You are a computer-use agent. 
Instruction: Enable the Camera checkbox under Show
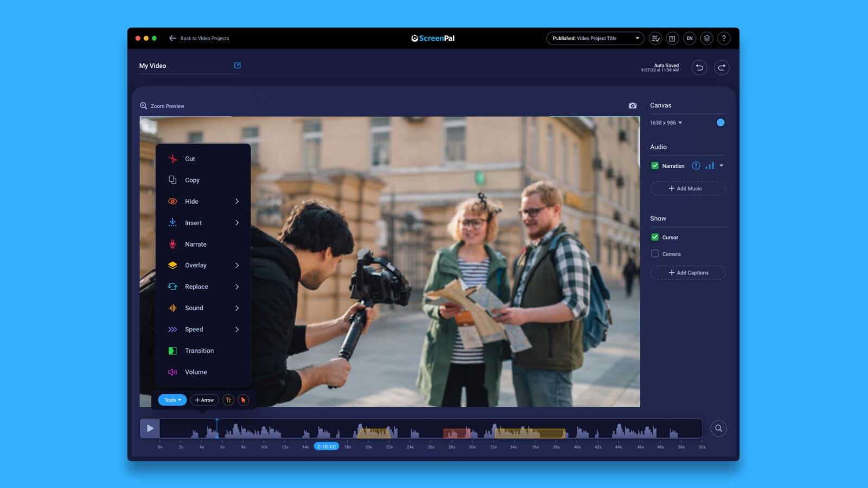point(655,253)
